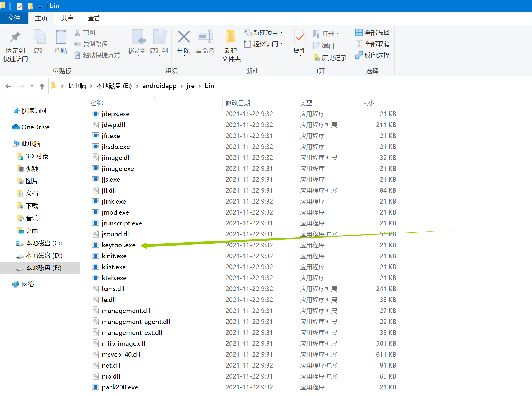Click the keytool.exe file icon

coord(95,245)
